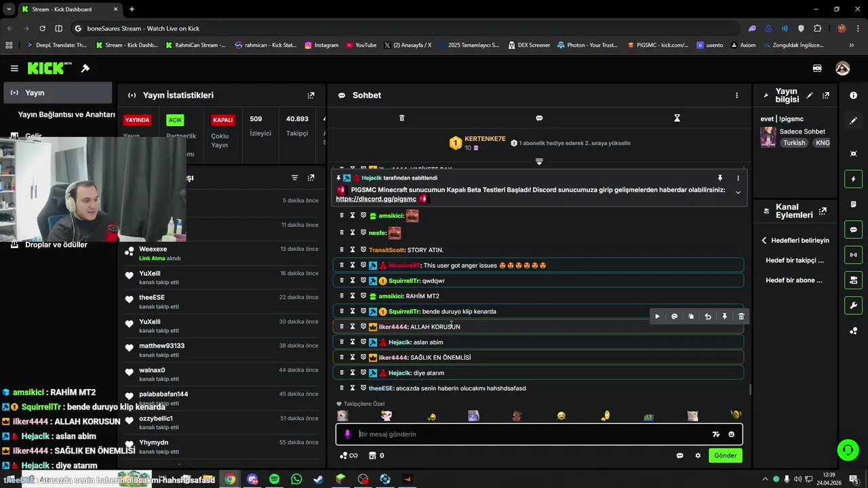Open the Instagram bookmark

tap(321, 45)
